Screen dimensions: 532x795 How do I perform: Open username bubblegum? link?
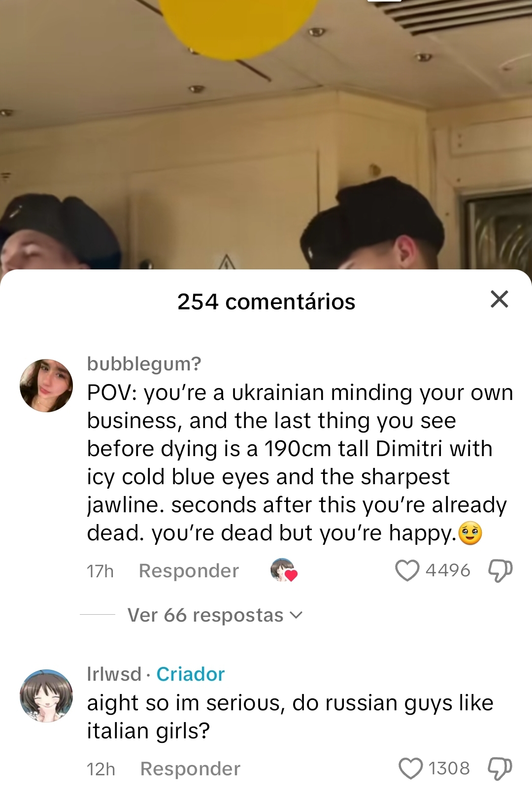144,364
